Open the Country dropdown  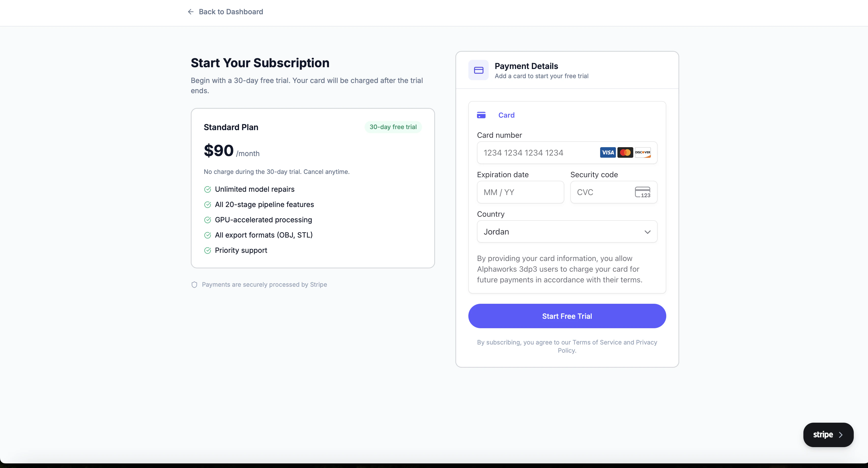[567, 232]
